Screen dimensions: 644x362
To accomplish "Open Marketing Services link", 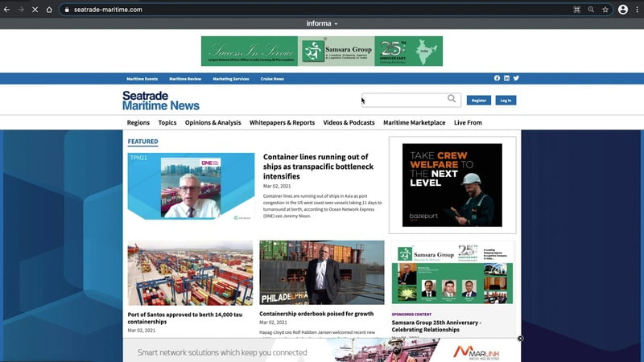I will [231, 79].
